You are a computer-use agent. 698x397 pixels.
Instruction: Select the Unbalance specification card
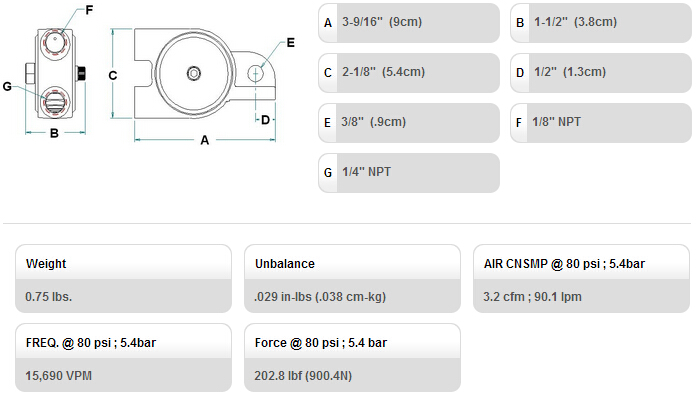click(352, 279)
